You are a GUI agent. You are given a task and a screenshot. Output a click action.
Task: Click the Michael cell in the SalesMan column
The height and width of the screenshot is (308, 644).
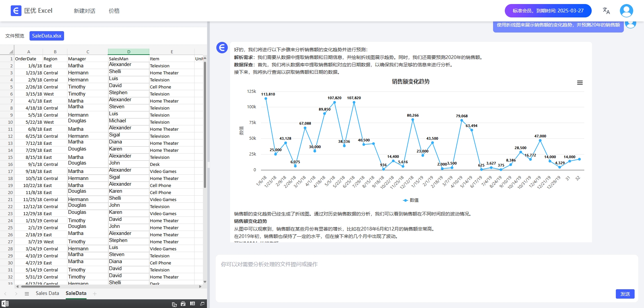[128, 122]
